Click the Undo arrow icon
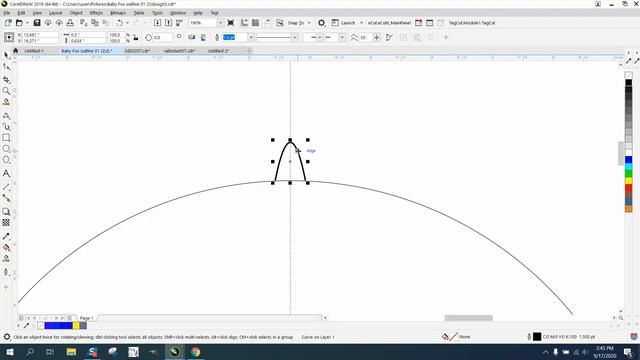The width and height of the screenshot is (640, 360). tap(120, 23)
